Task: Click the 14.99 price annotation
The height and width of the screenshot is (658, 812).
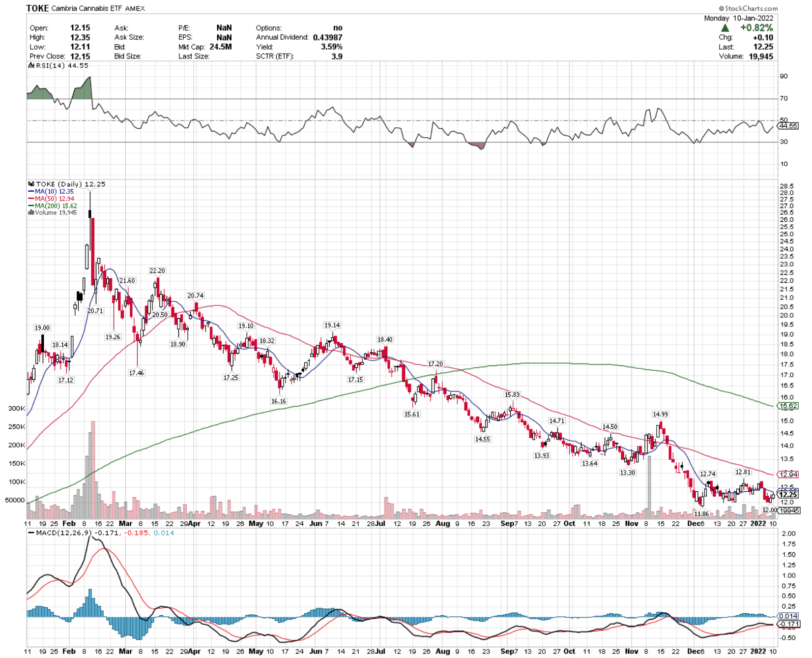Action: pos(660,415)
